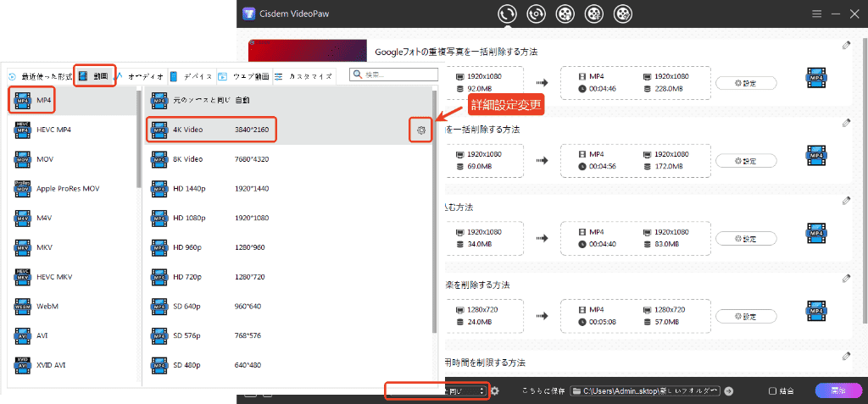Select HEVC MP4 in the format list
The width and height of the screenshot is (868, 404).
pos(53,129)
